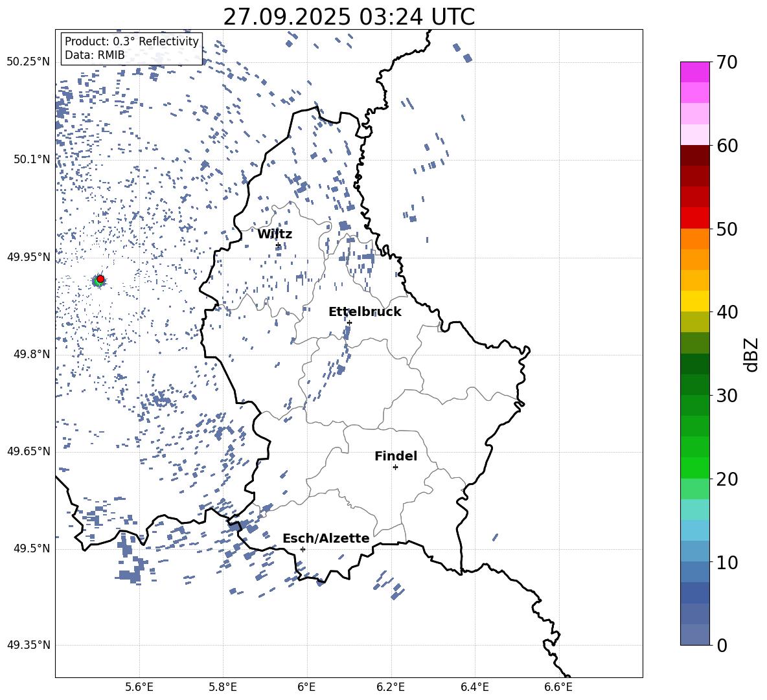Click the title text 27.09.2025 03:24 UTC
Viewport: 767px width, 700px height.
[349, 17]
